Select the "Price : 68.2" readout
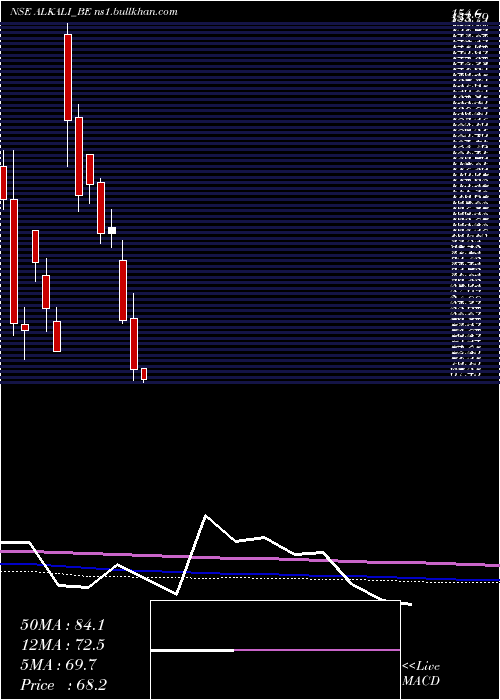Viewport: 500px width, 700px height. (x=64, y=685)
